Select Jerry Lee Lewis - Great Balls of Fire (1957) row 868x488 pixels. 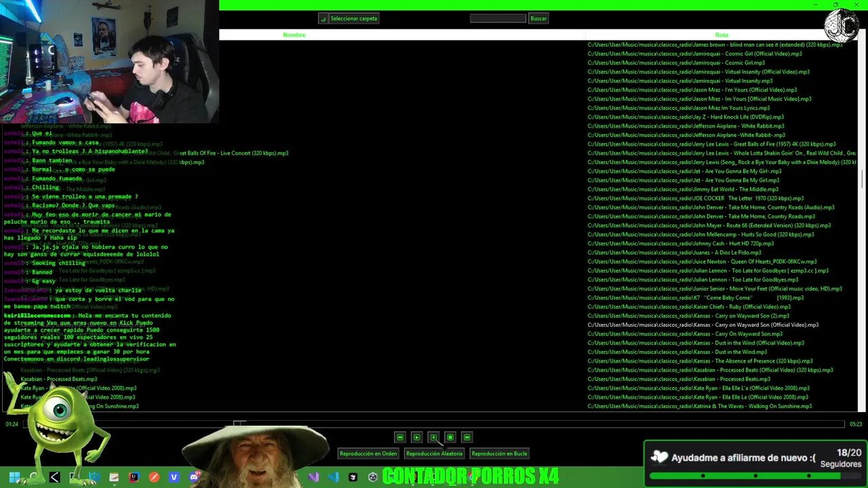pos(711,144)
